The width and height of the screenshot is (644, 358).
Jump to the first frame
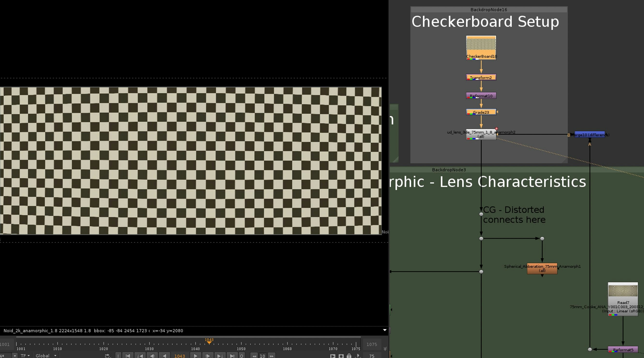pyautogui.click(x=128, y=356)
